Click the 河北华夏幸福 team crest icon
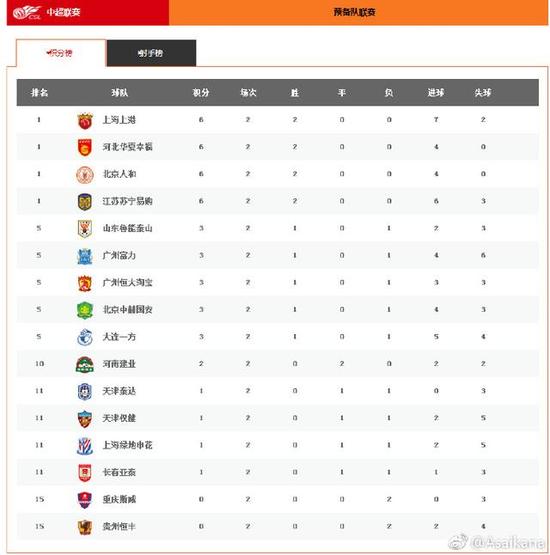This screenshot has height=555, width=550. coord(85,147)
